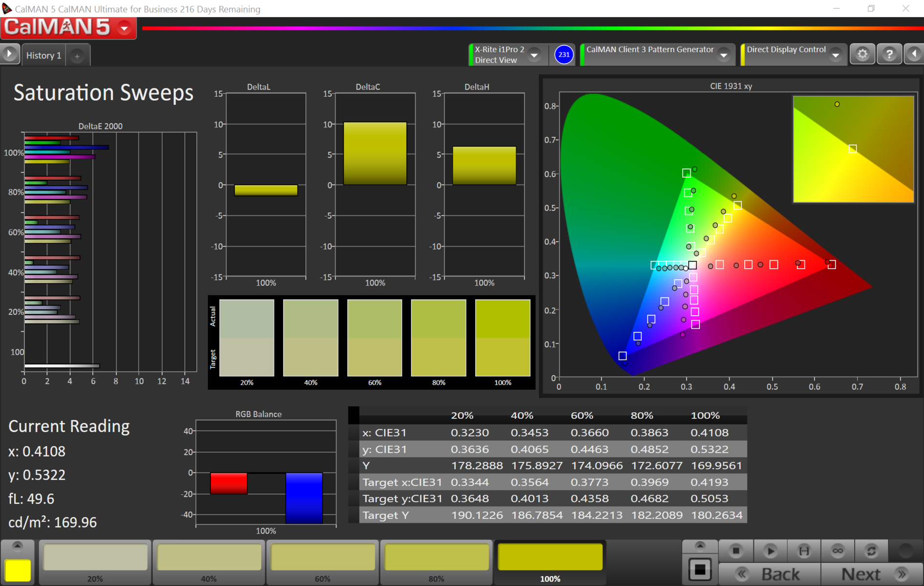This screenshot has height=586, width=924.
Task: Click the DeltaH bar chart
Action: 484,186
